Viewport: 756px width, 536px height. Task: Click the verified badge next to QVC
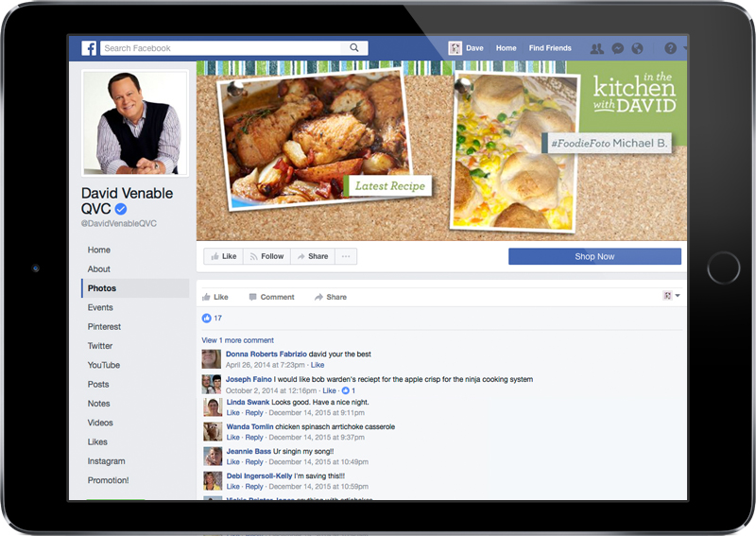121,209
